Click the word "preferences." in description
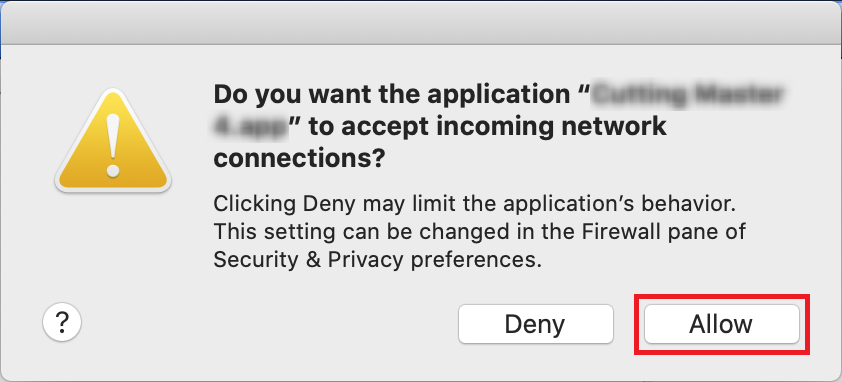The height and width of the screenshot is (382, 842). coord(475,262)
